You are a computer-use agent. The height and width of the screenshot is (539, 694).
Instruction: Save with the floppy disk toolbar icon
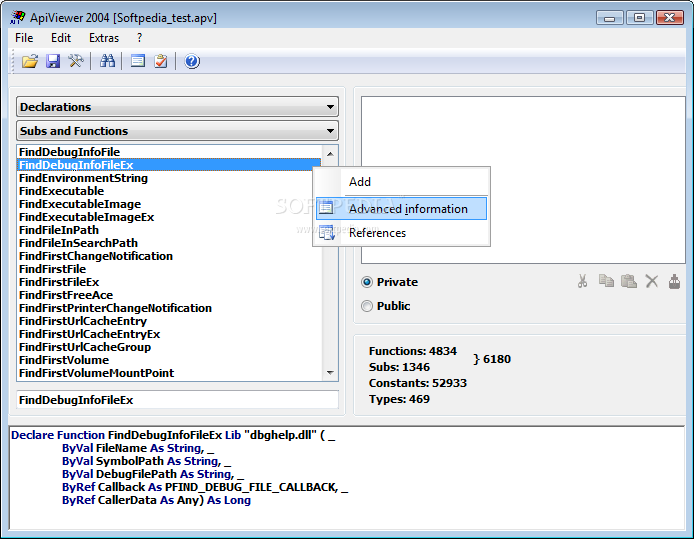coord(53,61)
